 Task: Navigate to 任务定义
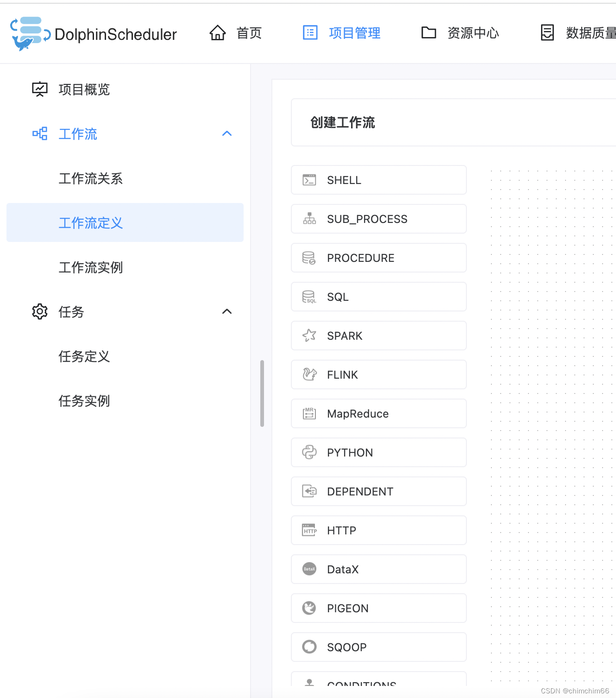coord(84,356)
